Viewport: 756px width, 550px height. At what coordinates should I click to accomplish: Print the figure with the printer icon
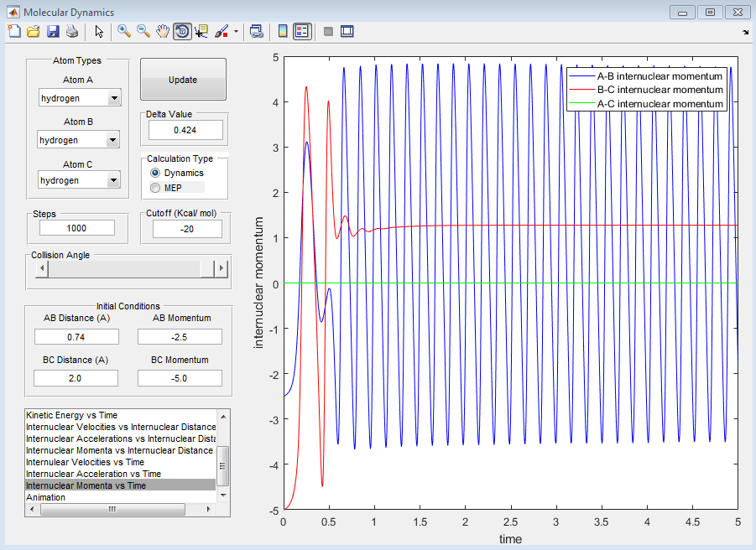(x=72, y=31)
